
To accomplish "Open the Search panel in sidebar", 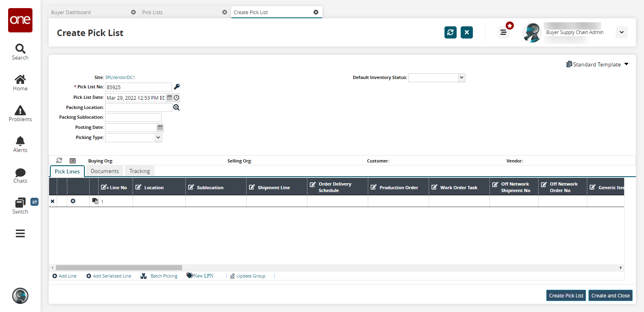I will click(x=20, y=52).
